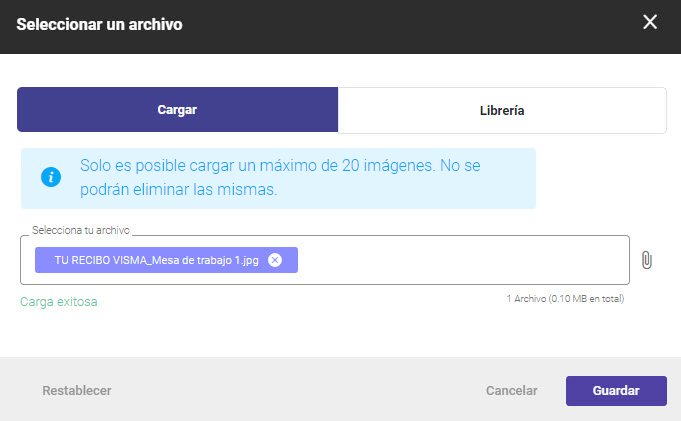Click the paperclip attach icon
The width and height of the screenshot is (681, 421).
point(647,260)
